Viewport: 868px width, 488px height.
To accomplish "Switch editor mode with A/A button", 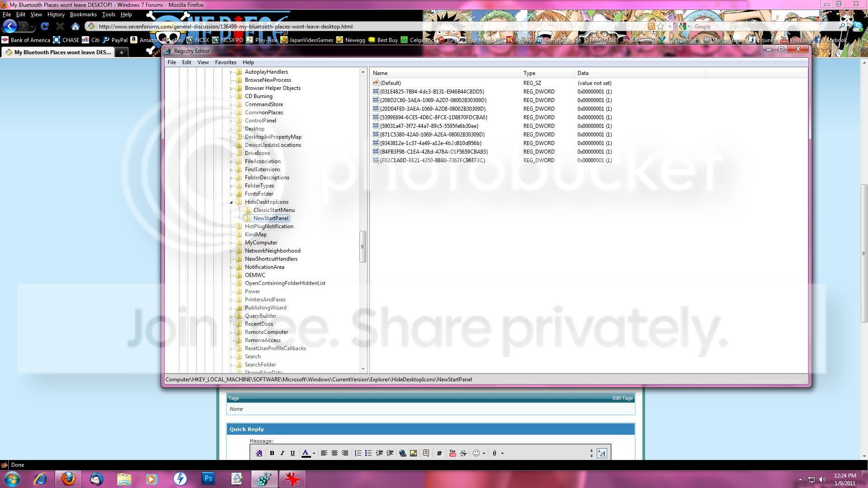I will pos(601,453).
